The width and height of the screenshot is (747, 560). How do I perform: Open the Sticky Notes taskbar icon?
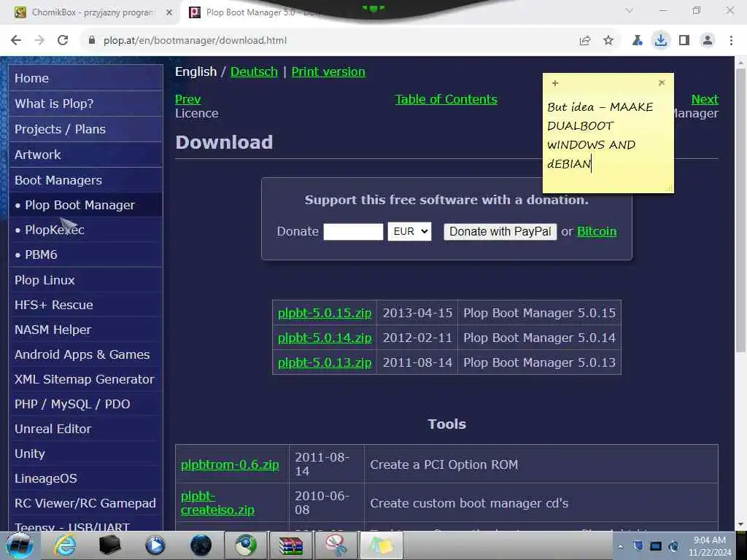pyautogui.click(x=381, y=545)
